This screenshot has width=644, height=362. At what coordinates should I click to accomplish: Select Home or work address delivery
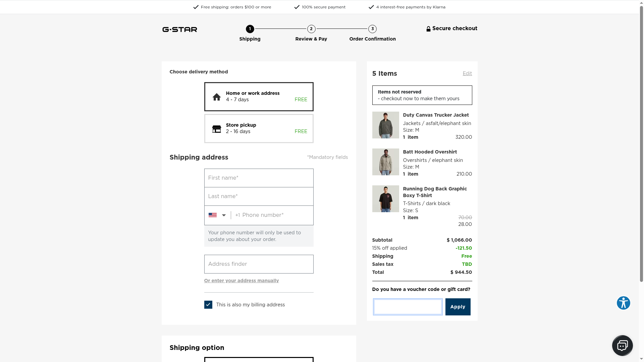[x=259, y=97]
